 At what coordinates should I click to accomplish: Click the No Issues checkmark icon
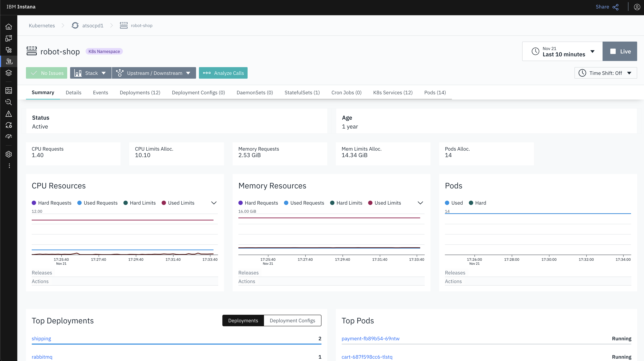(34, 73)
